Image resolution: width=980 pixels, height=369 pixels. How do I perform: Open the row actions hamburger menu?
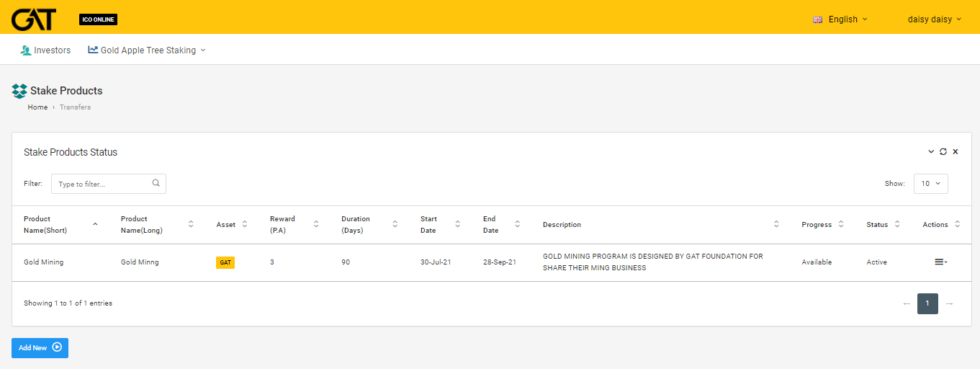[x=940, y=262]
